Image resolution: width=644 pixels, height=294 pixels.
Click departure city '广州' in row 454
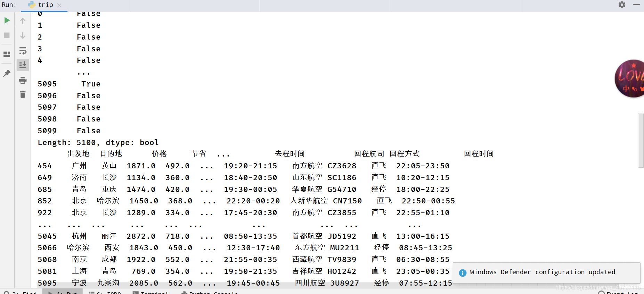(x=79, y=166)
